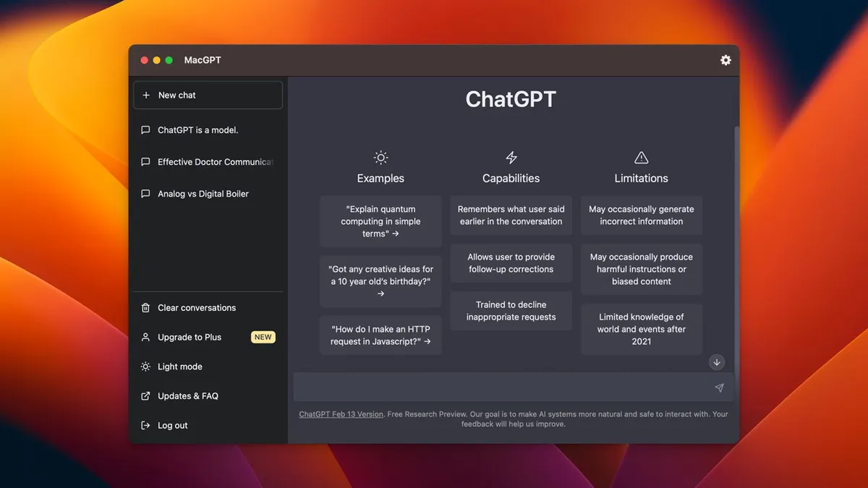Click the person icon for Upgrade to Plus
868x488 pixels.
click(x=145, y=338)
